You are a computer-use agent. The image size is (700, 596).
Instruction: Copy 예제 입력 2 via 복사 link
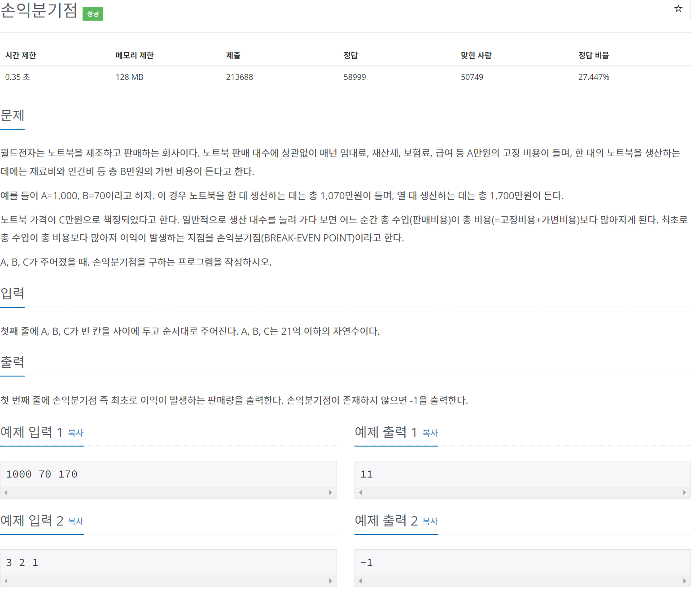(x=76, y=521)
